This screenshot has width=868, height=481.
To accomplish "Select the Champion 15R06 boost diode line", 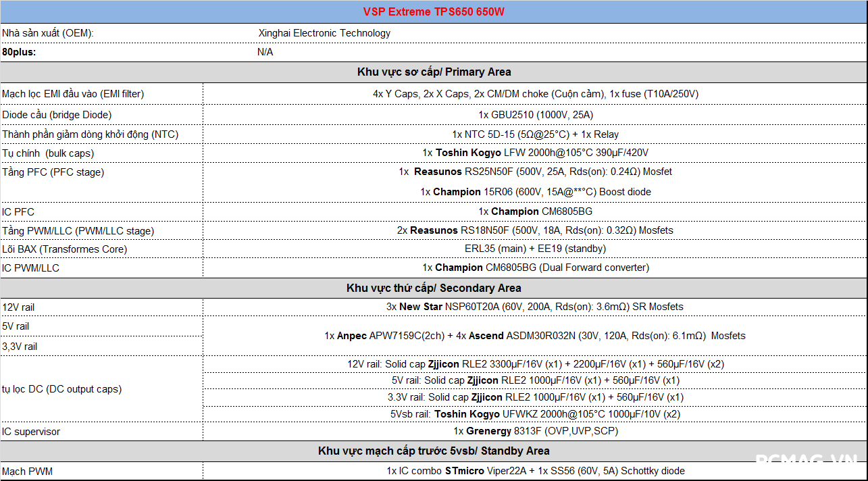I will tap(535, 192).
